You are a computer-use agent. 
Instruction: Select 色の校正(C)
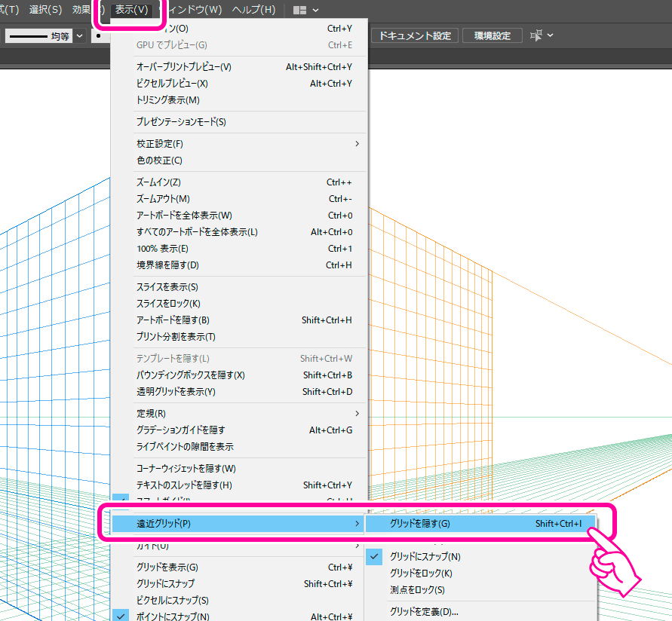[x=239, y=161]
